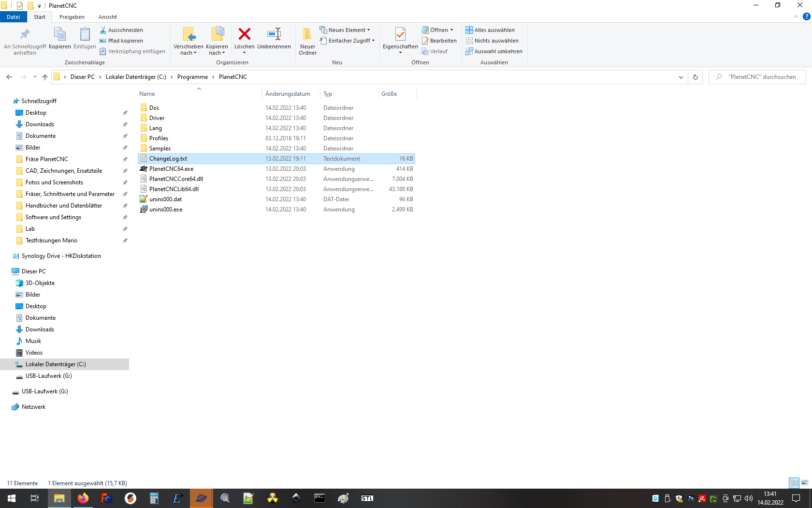Open Firefox from the taskbar
812x508 pixels.
click(83, 498)
